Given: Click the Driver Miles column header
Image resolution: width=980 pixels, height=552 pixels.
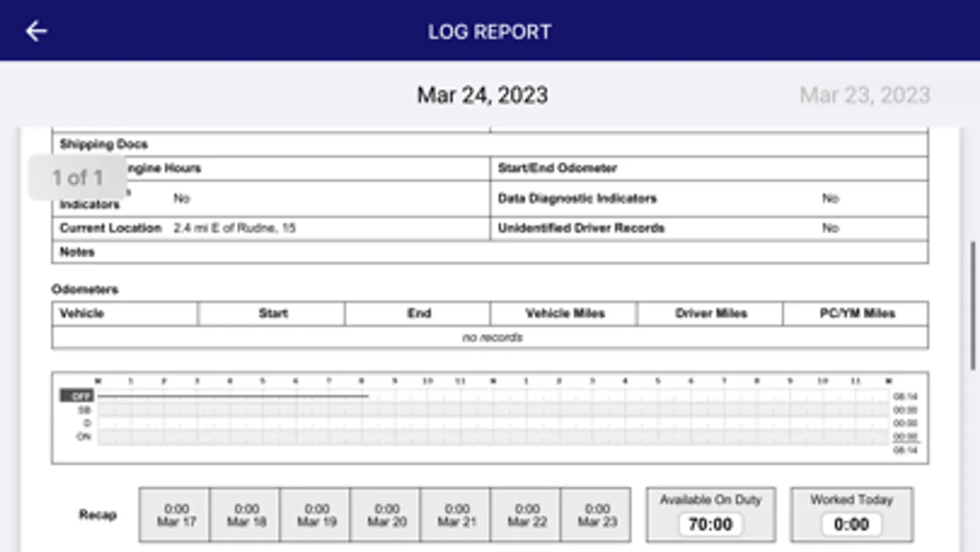Looking at the screenshot, I should tap(710, 313).
